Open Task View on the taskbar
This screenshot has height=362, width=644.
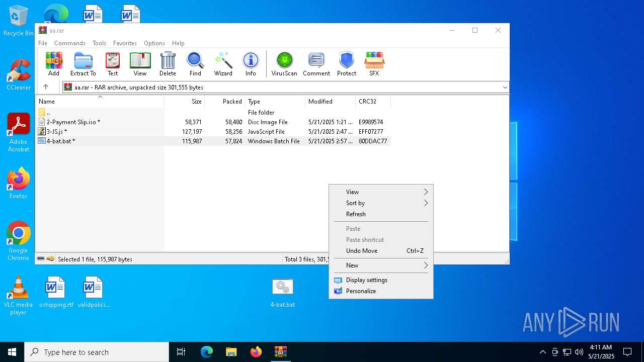point(181,352)
